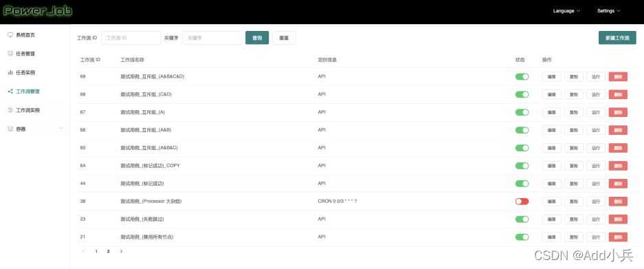Click 新建工作流 button
Image resolution: width=644 pixels, height=269 pixels.
click(617, 37)
